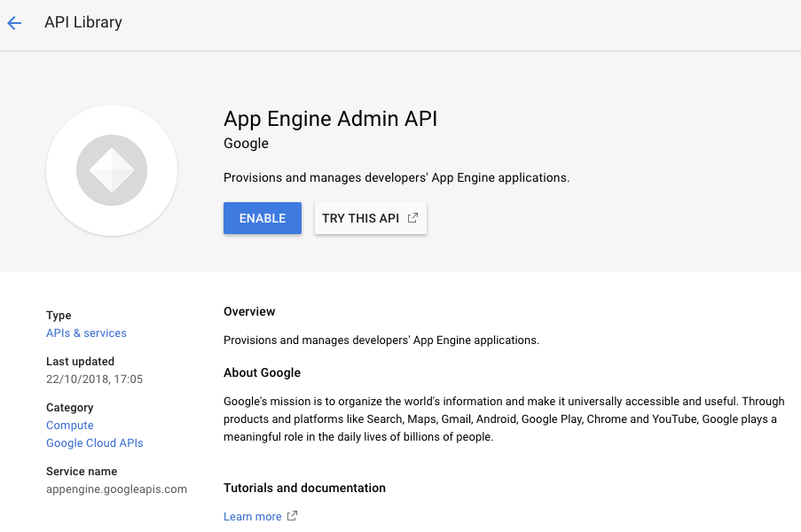Click the last updated date 22/10/2018, 17:05

tap(95, 379)
